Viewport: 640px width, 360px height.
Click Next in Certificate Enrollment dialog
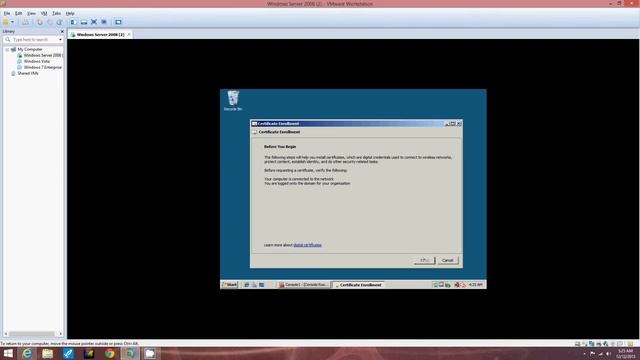pos(424,260)
